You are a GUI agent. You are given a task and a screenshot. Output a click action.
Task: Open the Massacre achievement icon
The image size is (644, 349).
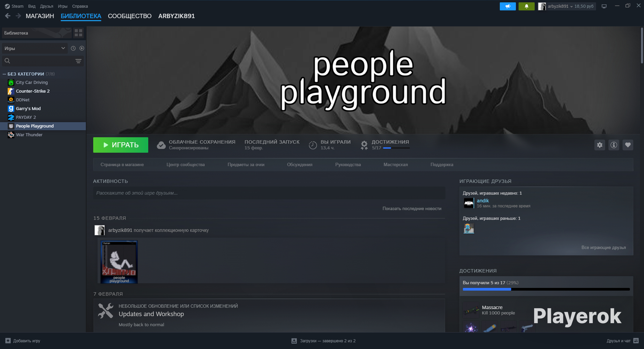(x=471, y=310)
